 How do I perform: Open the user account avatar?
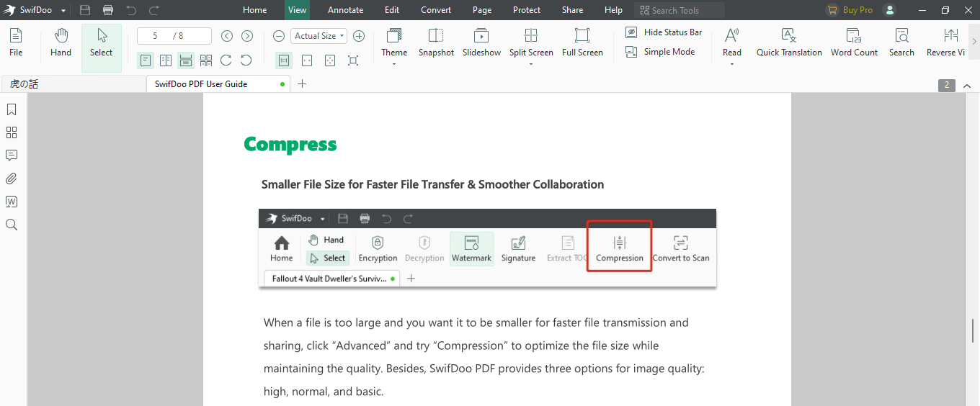point(889,10)
